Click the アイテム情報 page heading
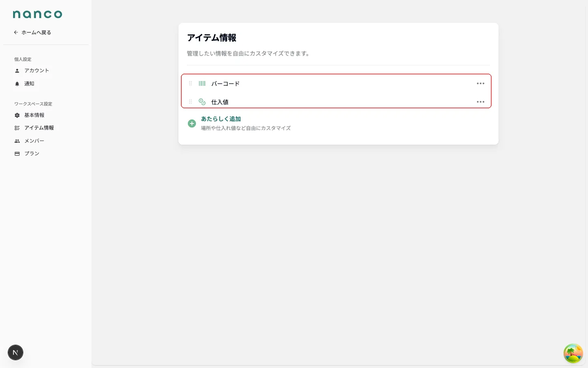588x368 pixels. pyautogui.click(x=212, y=38)
